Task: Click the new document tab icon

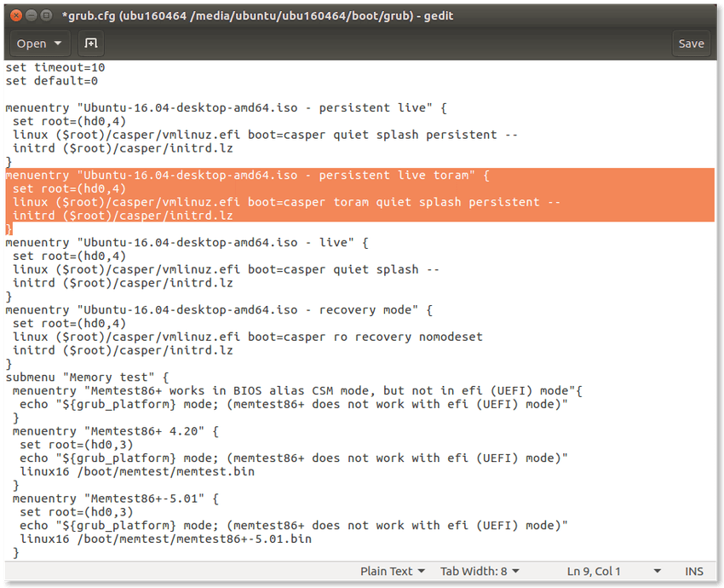Action: [x=91, y=43]
